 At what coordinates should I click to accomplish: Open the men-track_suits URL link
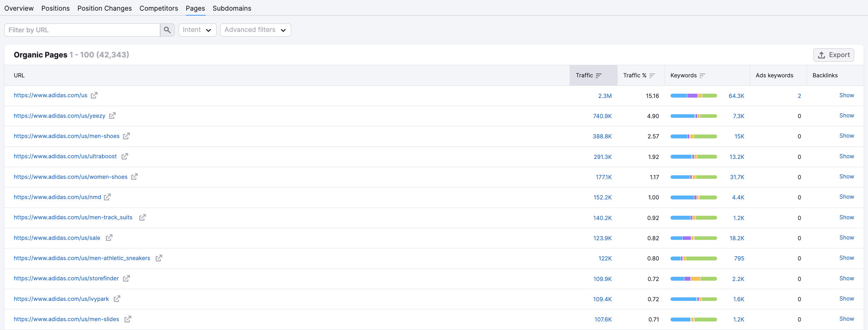click(73, 218)
